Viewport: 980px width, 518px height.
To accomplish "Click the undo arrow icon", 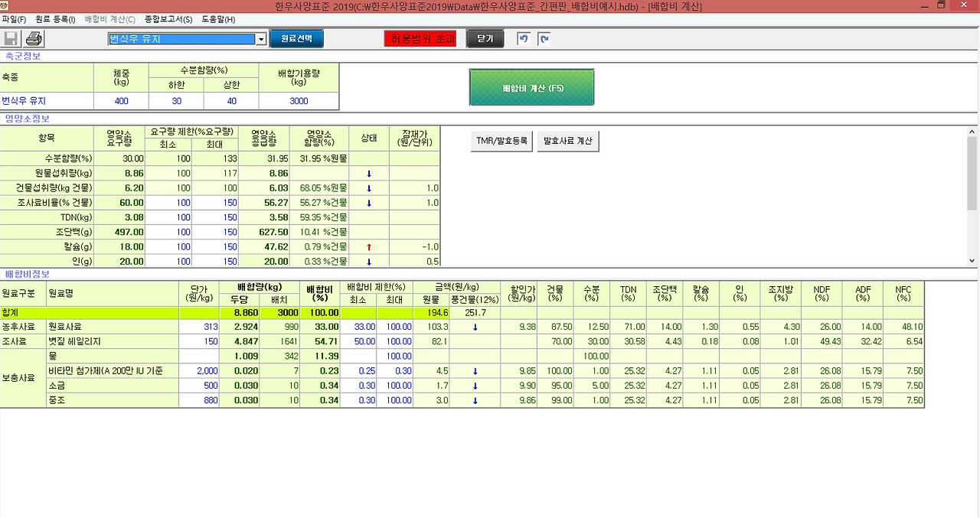I will point(523,39).
